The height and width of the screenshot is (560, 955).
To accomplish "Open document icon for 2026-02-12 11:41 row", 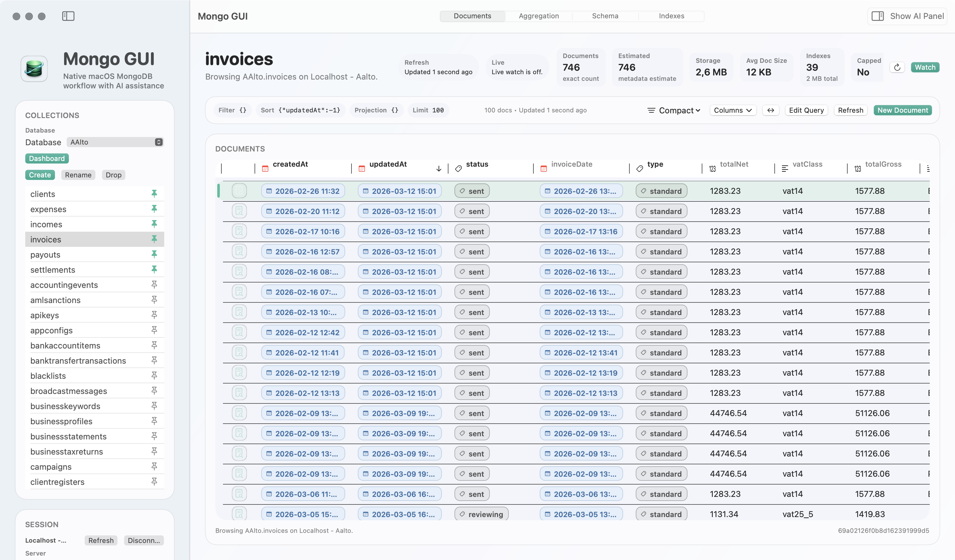I will coord(239,352).
